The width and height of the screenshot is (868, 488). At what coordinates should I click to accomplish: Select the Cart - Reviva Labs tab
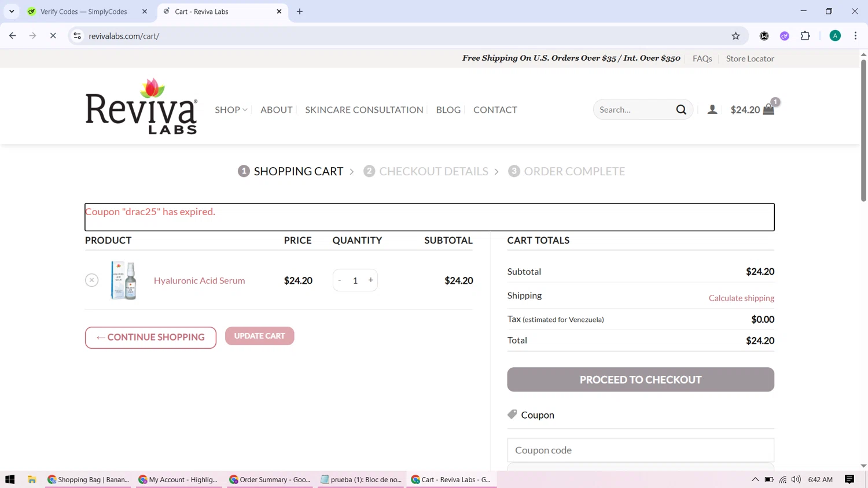(223, 12)
